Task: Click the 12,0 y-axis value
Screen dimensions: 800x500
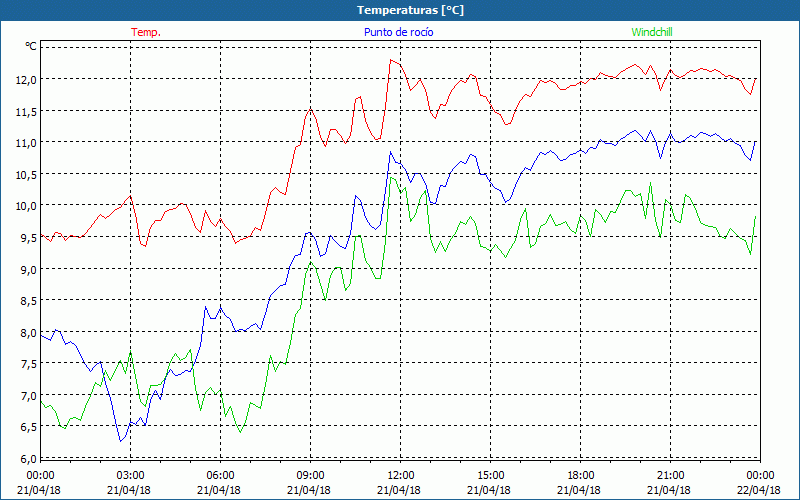Action: click(27, 80)
